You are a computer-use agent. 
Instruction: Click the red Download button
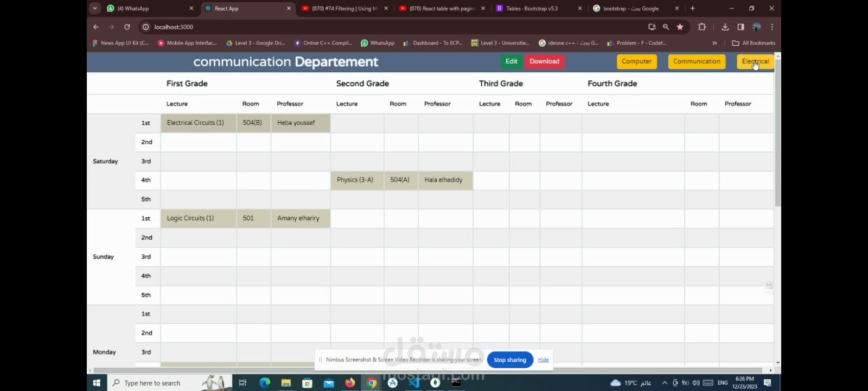(x=545, y=61)
